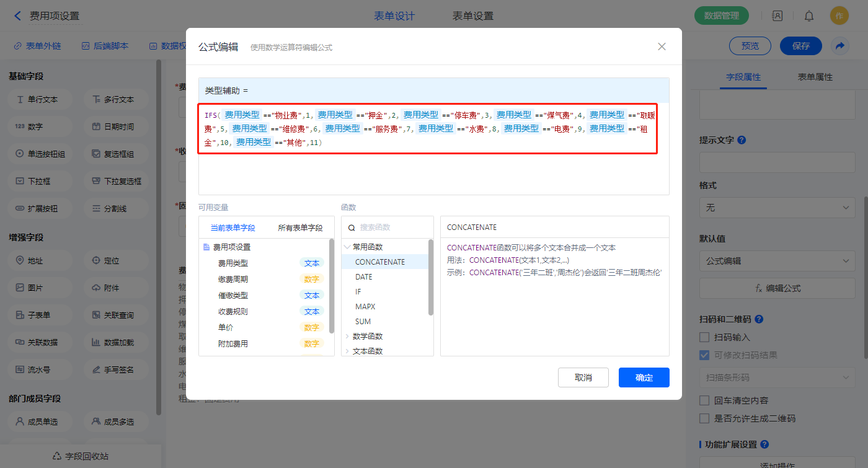Switch to the 所有表单字段 tab
This screenshot has width=868, height=468.
[300, 227]
